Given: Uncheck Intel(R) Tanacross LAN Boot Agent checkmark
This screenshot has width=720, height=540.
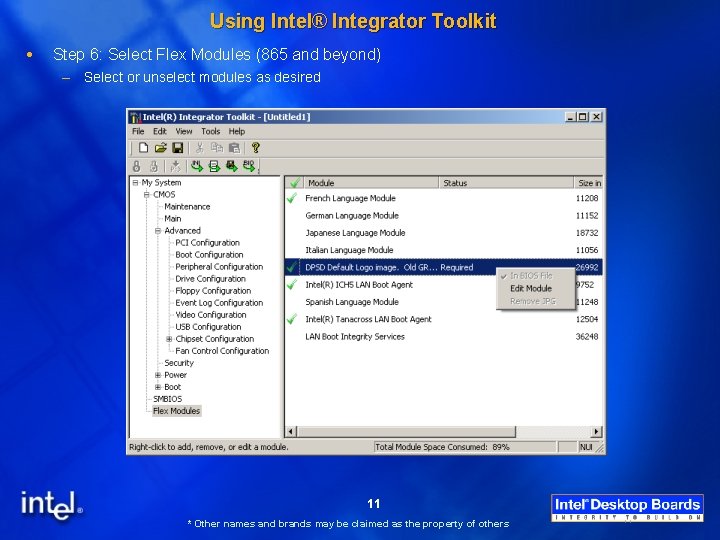Looking at the screenshot, I should (292, 319).
